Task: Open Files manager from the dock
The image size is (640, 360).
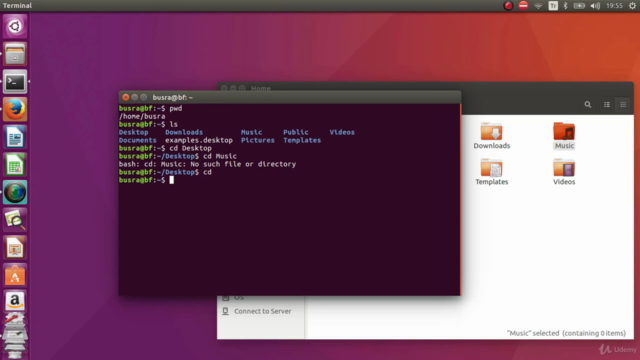Action: [15, 54]
